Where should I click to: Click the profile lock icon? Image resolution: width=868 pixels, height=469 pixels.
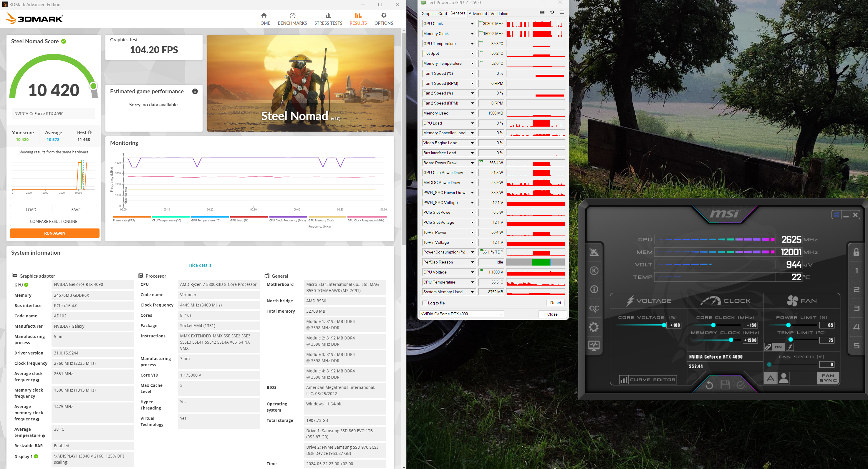(x=856, y=252)
